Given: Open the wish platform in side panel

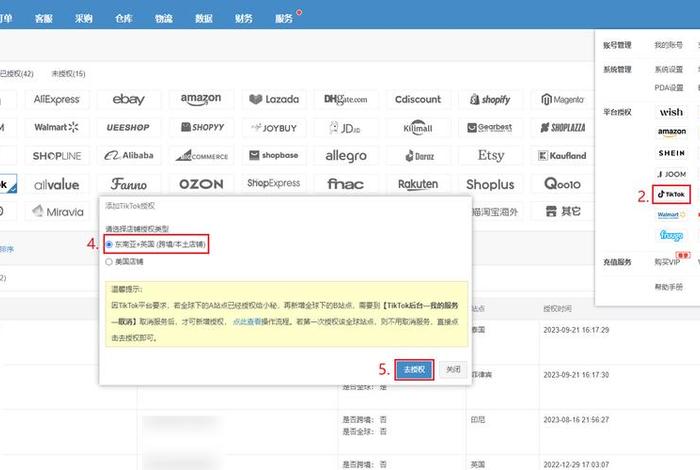Looking at the screenshot, I should [x=671, y=112].
